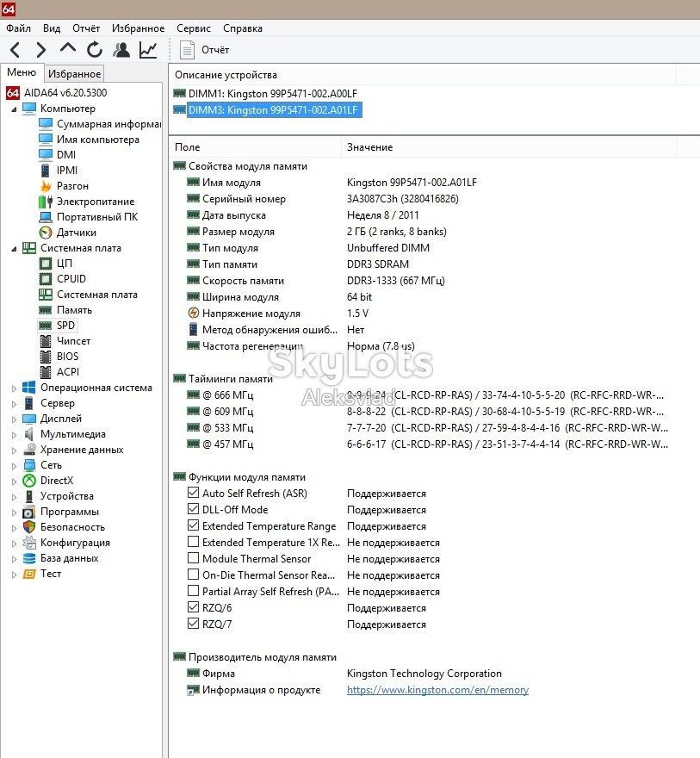
Task: Navigate up one level via toolbar arrow
Action: pyautogui.click(x=68, y=48)
